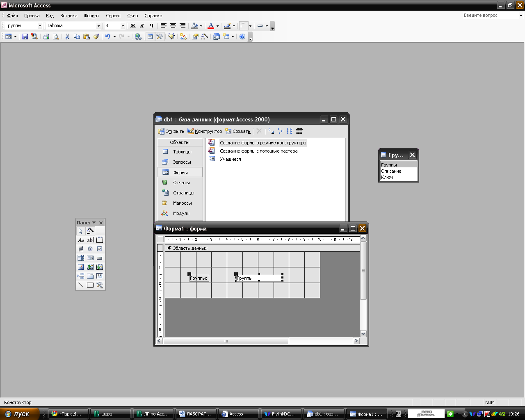Select the List Box tool in toolbox
This screenshot has height=420, width=525.
coord(90,258)
